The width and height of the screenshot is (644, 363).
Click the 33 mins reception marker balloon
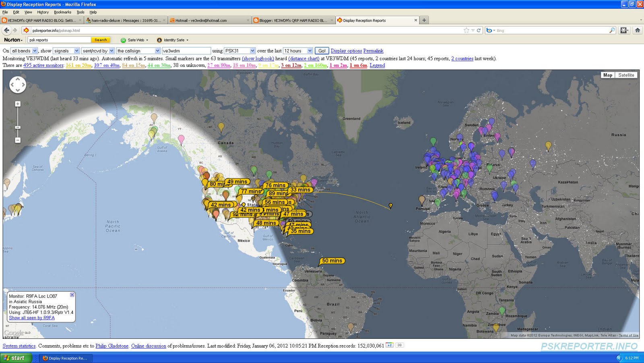(x=301, y=189)
